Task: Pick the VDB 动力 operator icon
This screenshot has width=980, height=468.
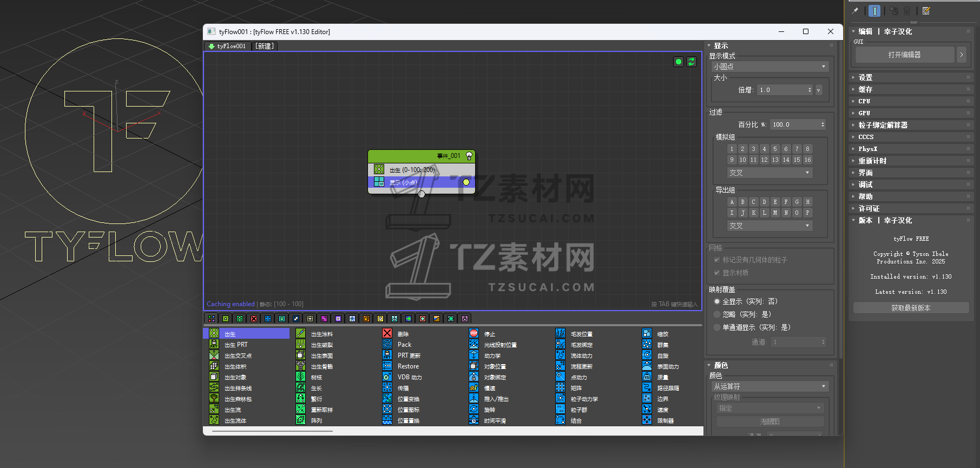Action: 387,377
